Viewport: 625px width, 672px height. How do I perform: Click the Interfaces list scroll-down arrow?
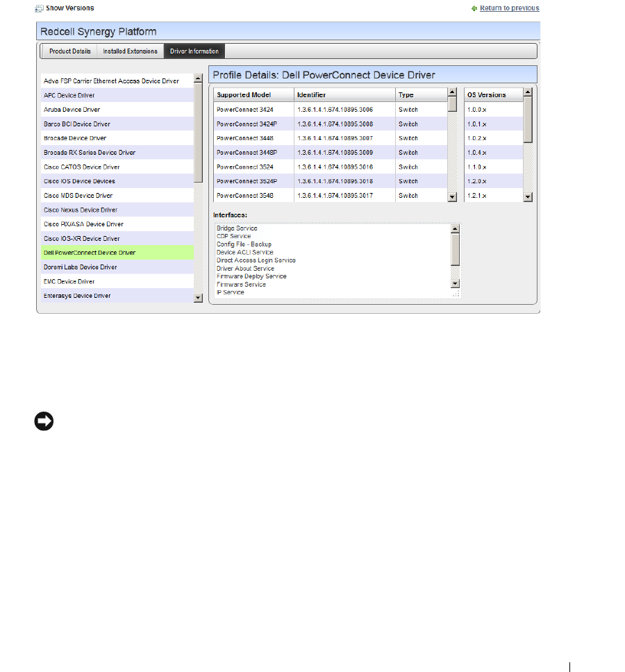tap(456, 283)
